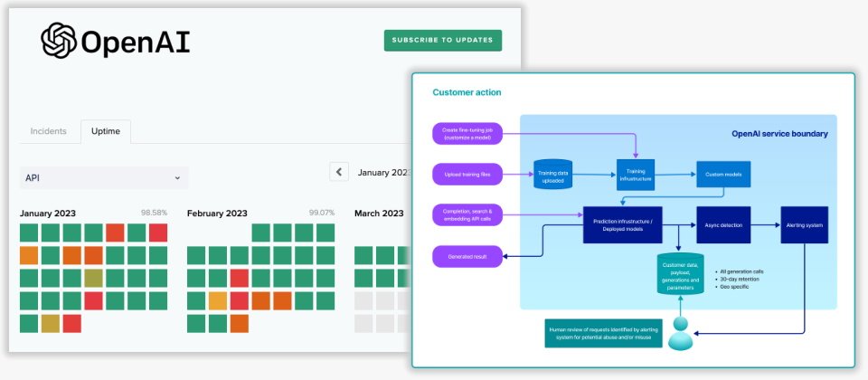The image size is (868, 380).
Task: Switch to the Incidents tab
Action: click(48, 131)
